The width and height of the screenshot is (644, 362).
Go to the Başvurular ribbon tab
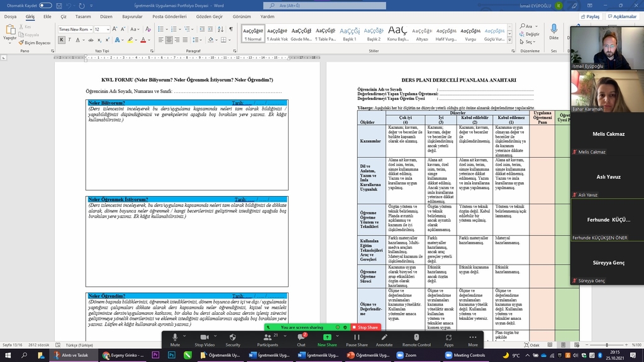click(x=132, y=17)
